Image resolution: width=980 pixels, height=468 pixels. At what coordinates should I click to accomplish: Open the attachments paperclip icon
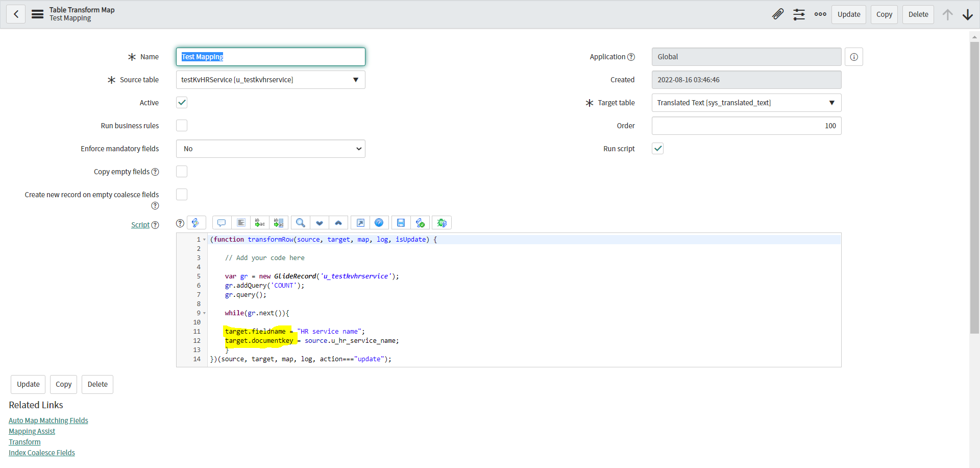point(777,14)
